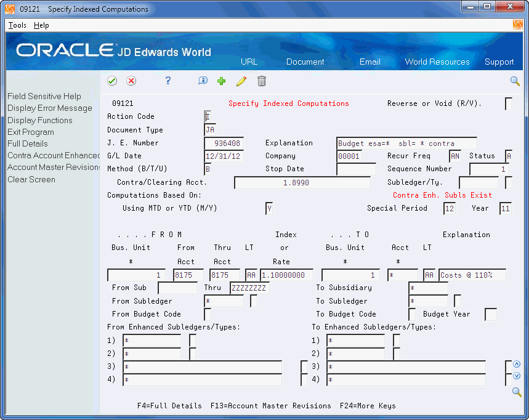Click To Enhanced Subledger 3 field

pyautogui.click(x=406, y=367)
